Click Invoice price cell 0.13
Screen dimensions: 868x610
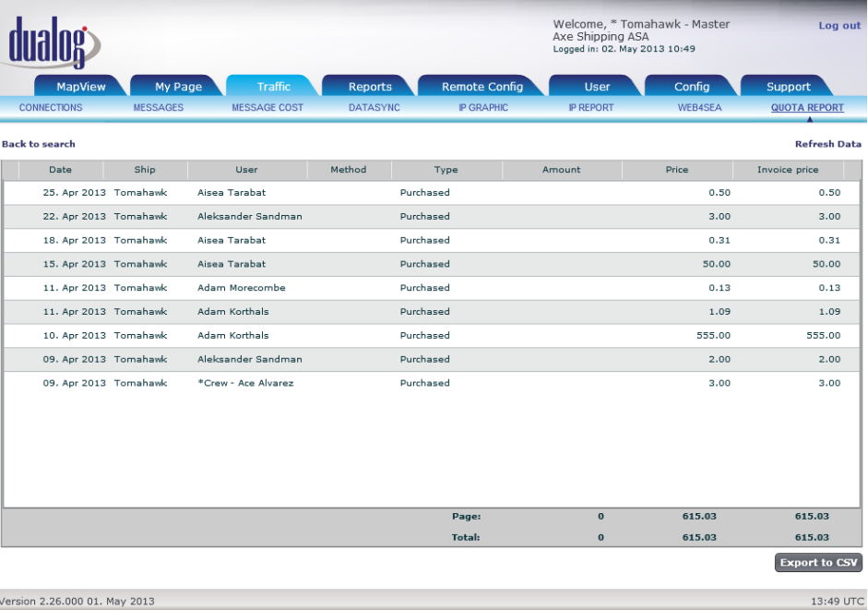point(830,288)
